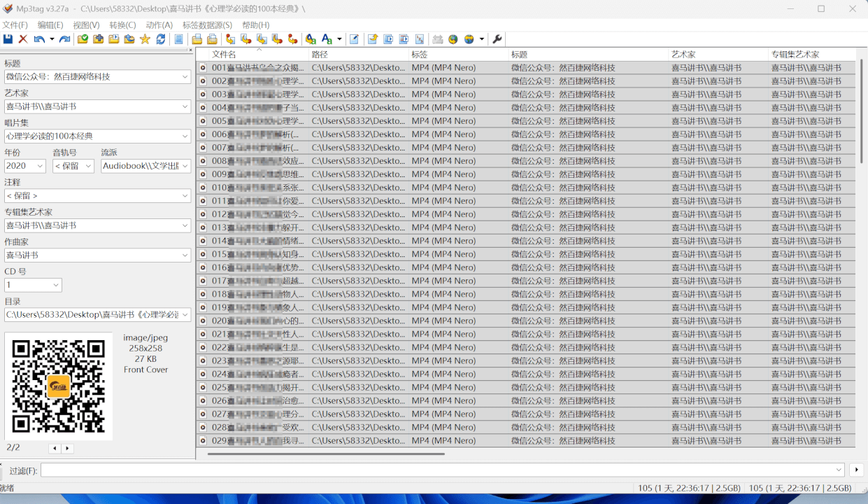This screenshot has height=504, width=868.
Task: Open options with the wrench icon
Action: 497,39
